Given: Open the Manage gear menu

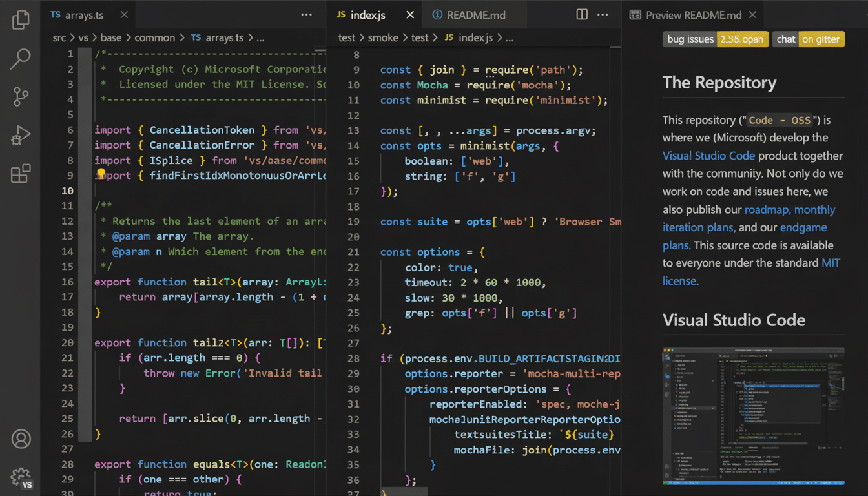Looking at the screenshot, I should point(21,475).
